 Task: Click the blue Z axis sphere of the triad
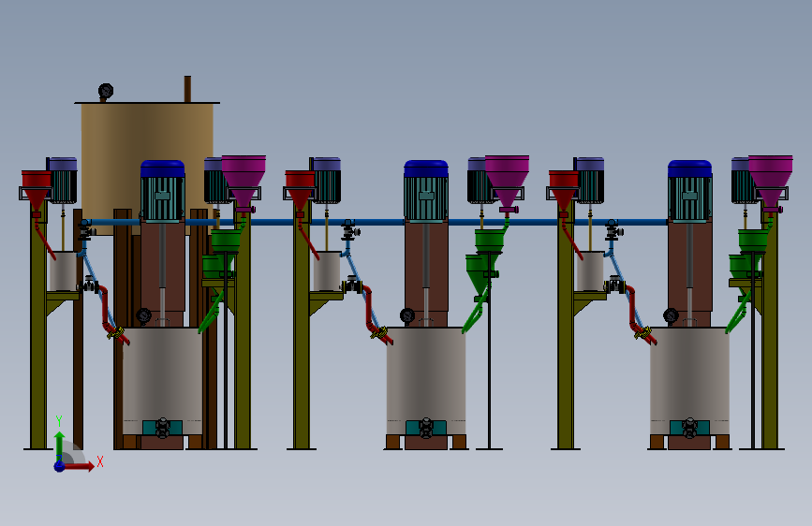click(60, 466)
